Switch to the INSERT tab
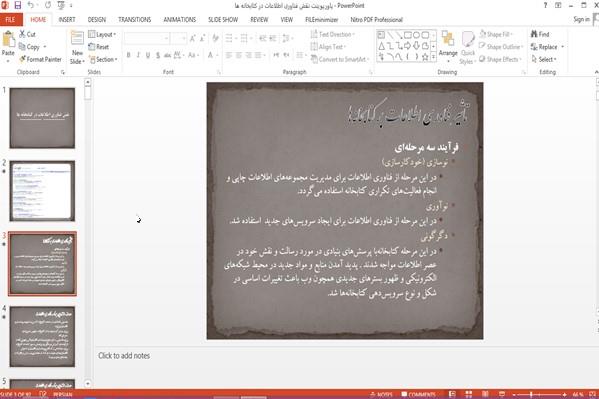Viewport: 599px width, 399px height. point(67,19)
